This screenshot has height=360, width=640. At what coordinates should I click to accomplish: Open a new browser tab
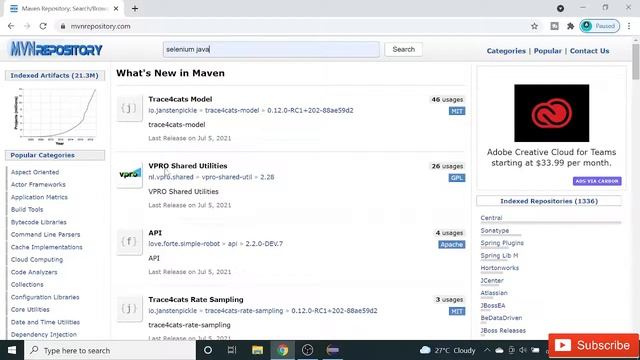coord(135,8)
